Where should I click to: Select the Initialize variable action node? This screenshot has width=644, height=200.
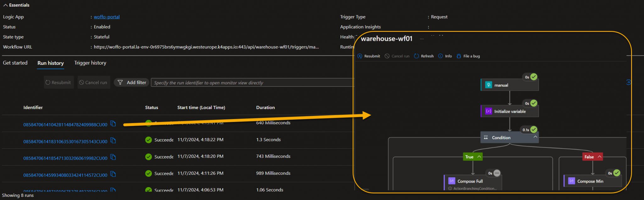509,111
